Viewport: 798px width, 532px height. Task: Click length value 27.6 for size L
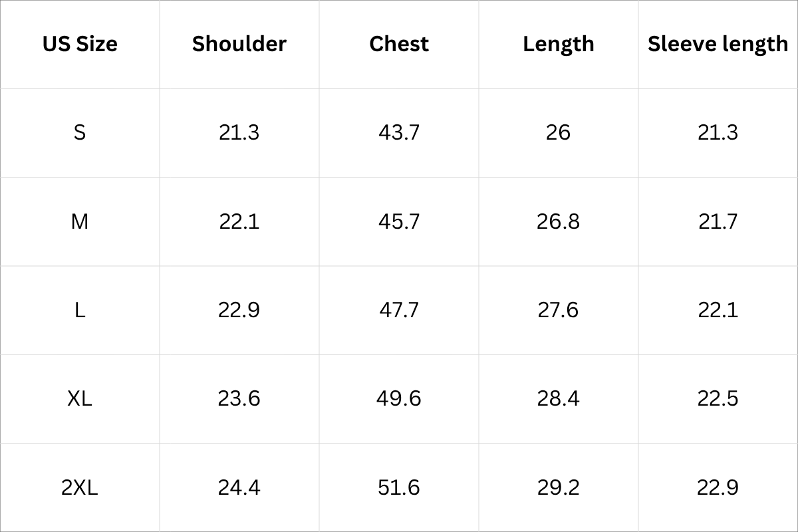[x=559, y=310]
